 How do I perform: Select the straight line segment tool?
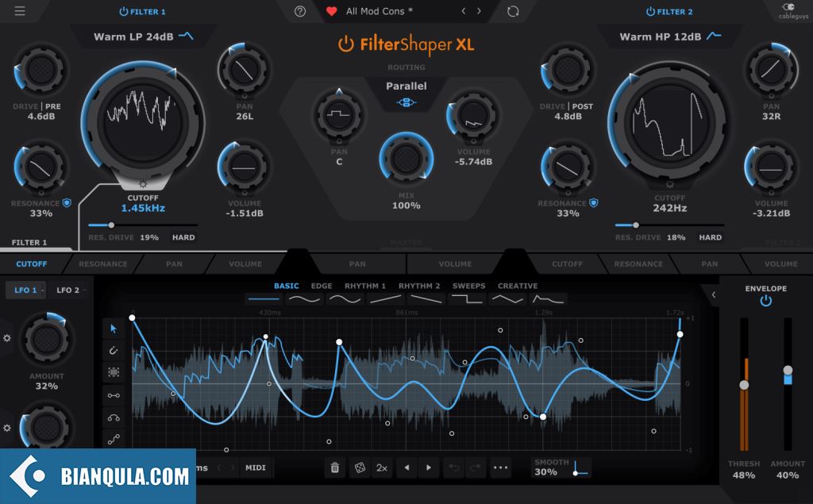[x=114, y=395]
